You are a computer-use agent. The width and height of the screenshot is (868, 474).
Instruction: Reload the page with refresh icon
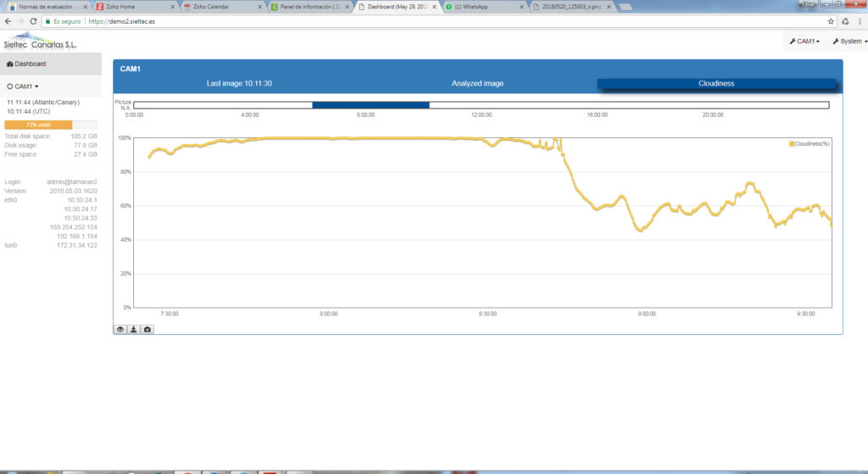click(33, 21)
